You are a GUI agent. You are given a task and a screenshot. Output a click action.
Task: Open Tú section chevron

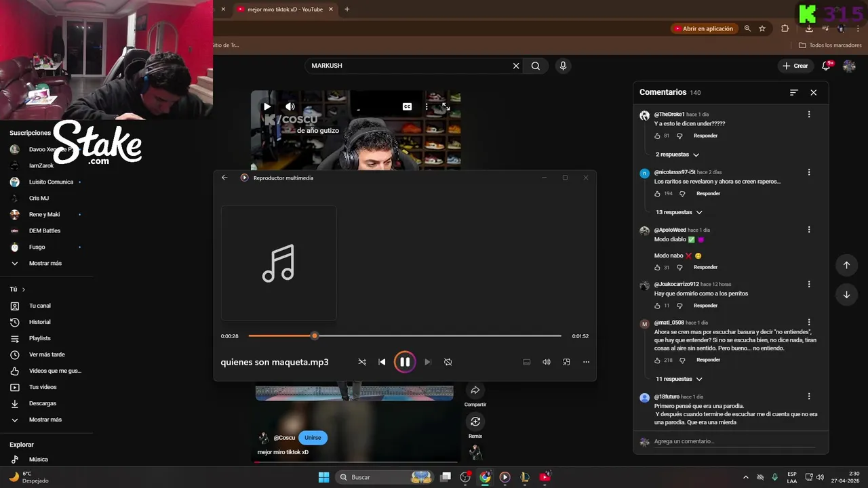(24, 289)
